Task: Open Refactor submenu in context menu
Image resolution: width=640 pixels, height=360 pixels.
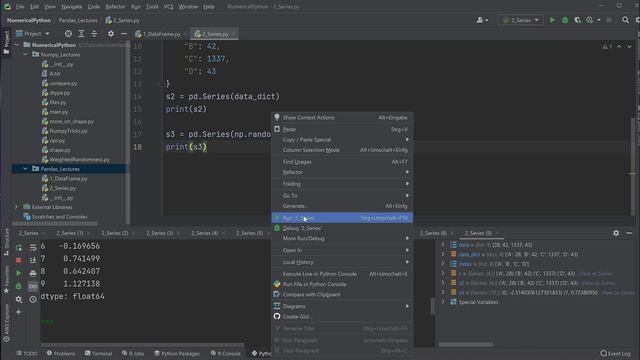Action: (342, 172)
